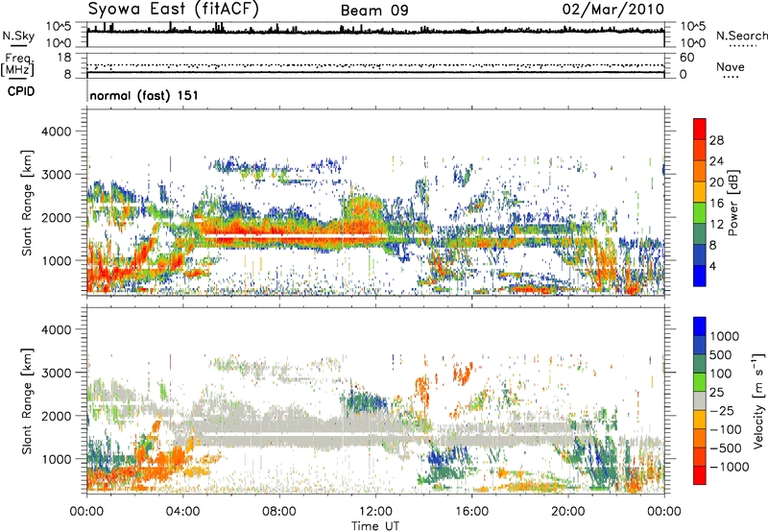768x532 pixels.
Task: Select the '02/Mar/2010' date label
Action: coord(613,10)
